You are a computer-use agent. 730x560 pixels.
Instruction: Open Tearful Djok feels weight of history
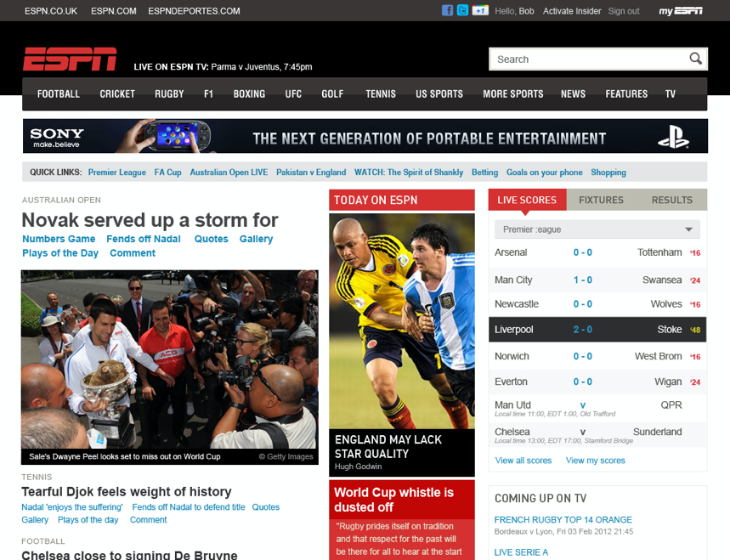click(126, 491)
